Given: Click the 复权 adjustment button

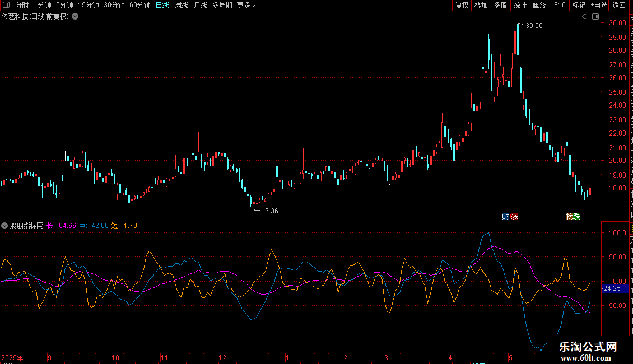Looking at the screenshot, I should pos(462,5).
